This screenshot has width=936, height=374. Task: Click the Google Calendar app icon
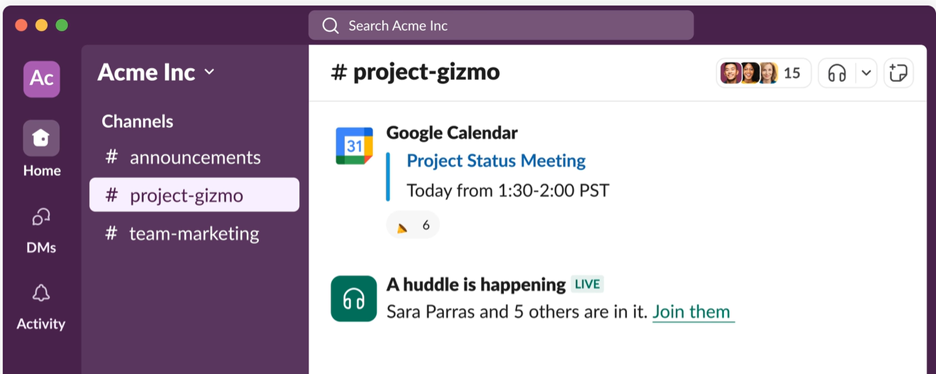354,146
